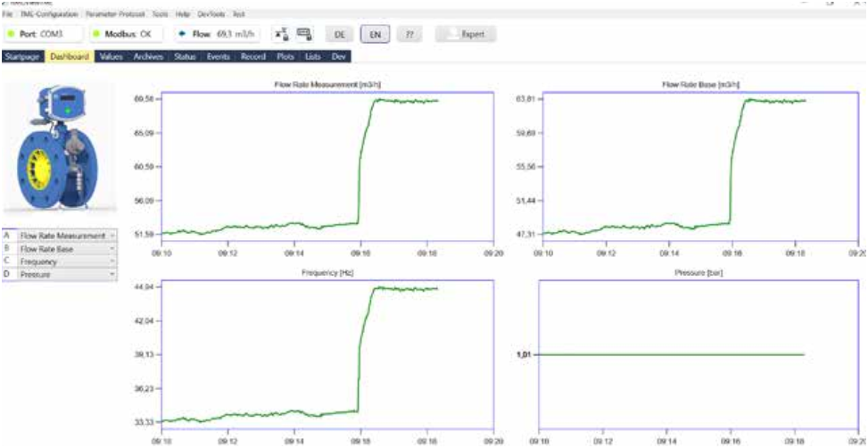Click the disconnect icon beside the Flow display
868x448 pixels.
click(281, 34)
